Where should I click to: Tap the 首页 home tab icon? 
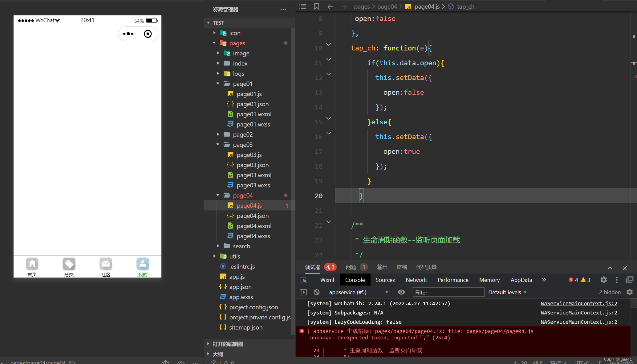(32, 264)
